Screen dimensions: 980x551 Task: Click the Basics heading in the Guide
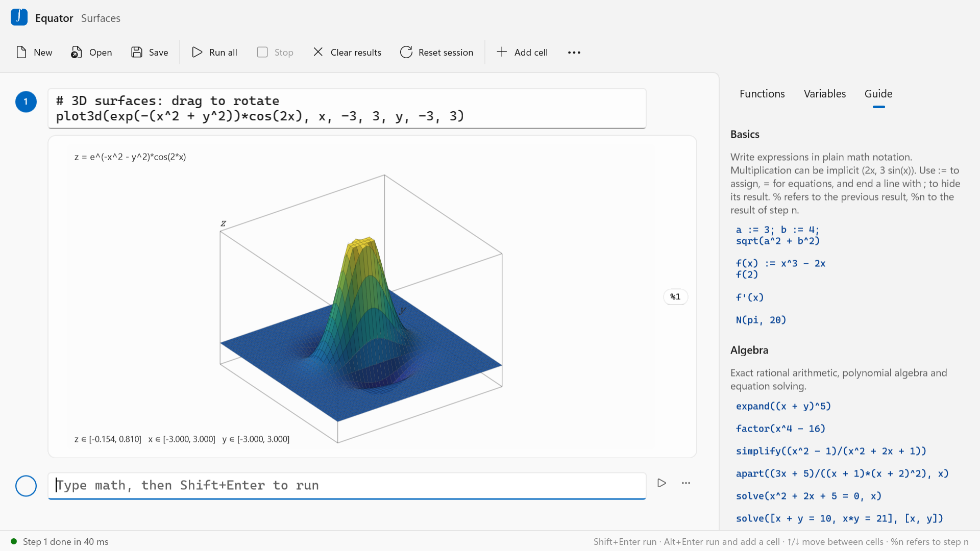coord(745,134)
